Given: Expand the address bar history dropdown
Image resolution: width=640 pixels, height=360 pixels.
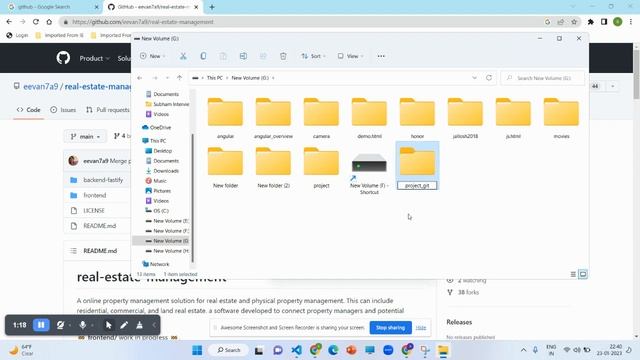Looking at the screenshot, I should 474,78.
